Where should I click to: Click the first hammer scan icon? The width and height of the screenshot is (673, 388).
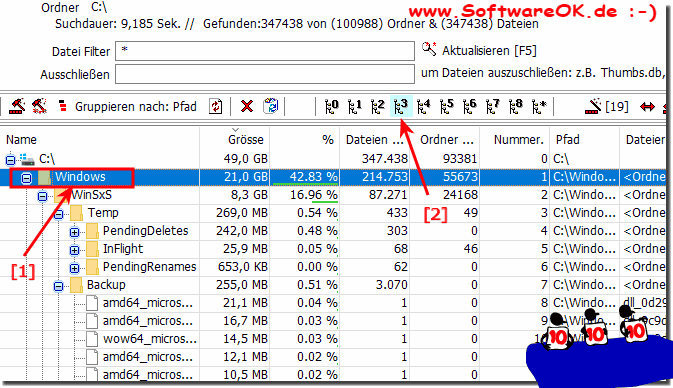coord(17,106)
